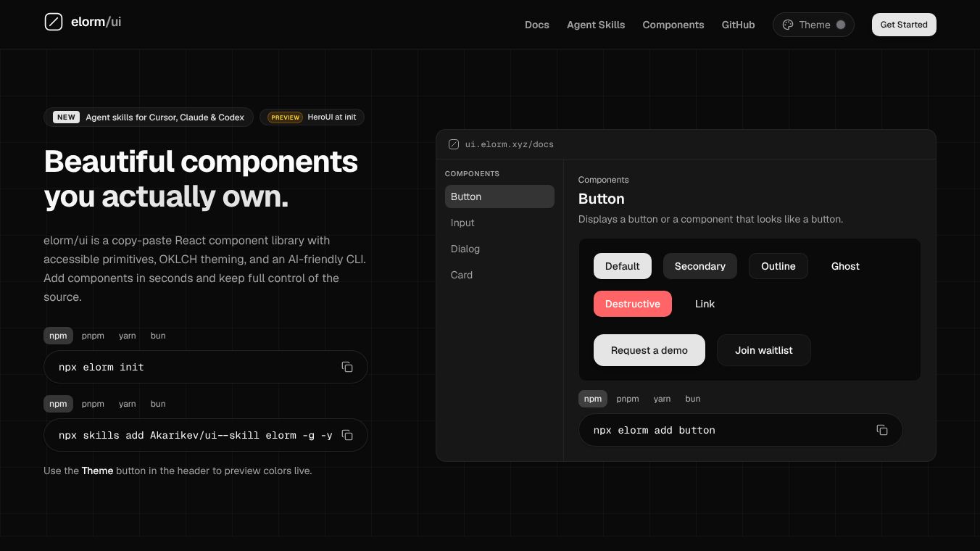980x551 pixels.
Task: Select yarn tab in docs preview panel
Action: click(662, 399)
